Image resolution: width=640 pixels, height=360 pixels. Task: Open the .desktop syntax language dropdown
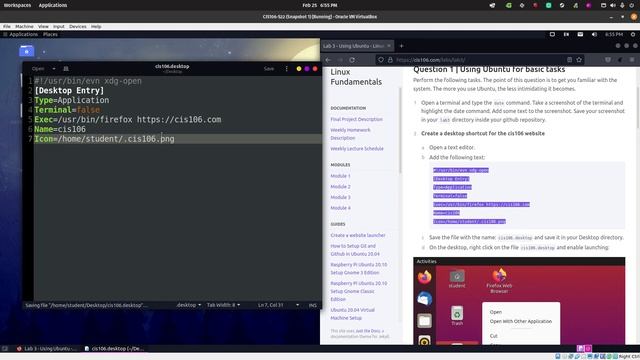coord(188,305)
